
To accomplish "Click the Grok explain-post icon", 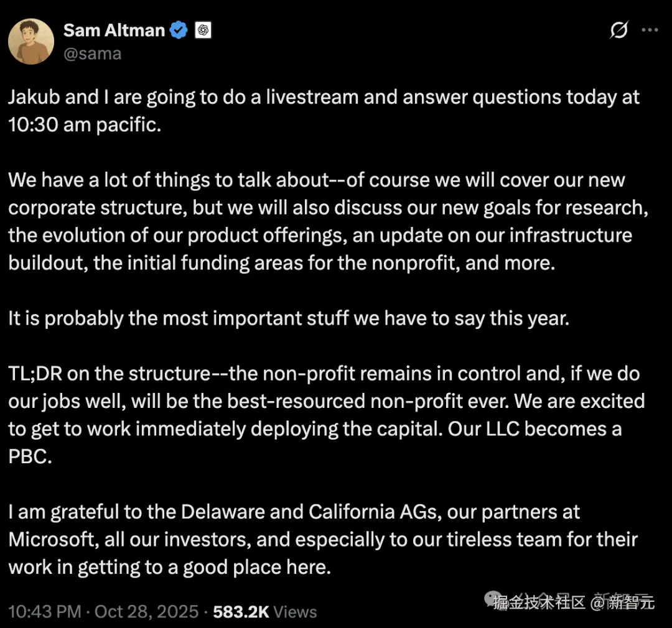I will click(x=618, y=30).
